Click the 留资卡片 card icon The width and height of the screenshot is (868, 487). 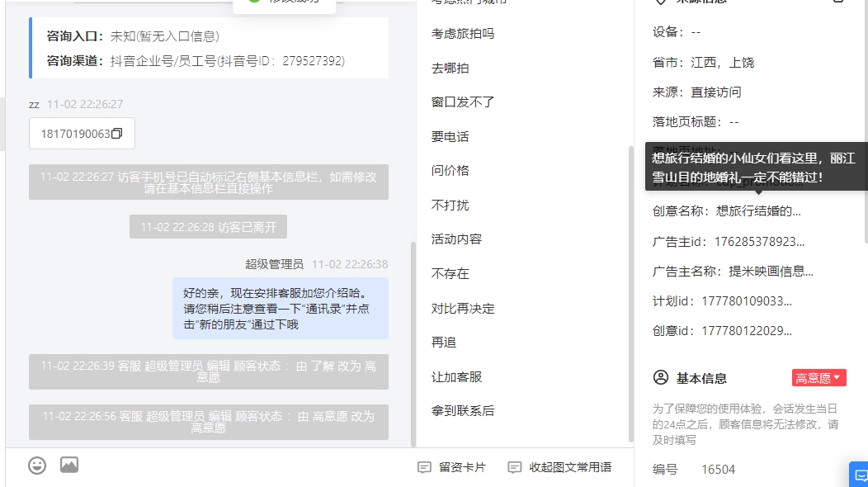(x=424, y=468)
